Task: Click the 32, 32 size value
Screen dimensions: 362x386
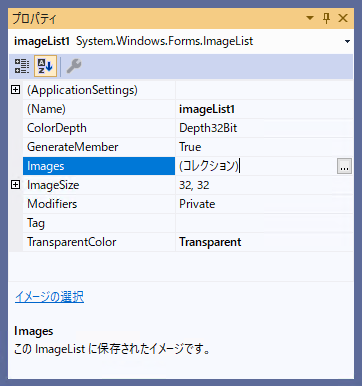Action: click(264, 185)
